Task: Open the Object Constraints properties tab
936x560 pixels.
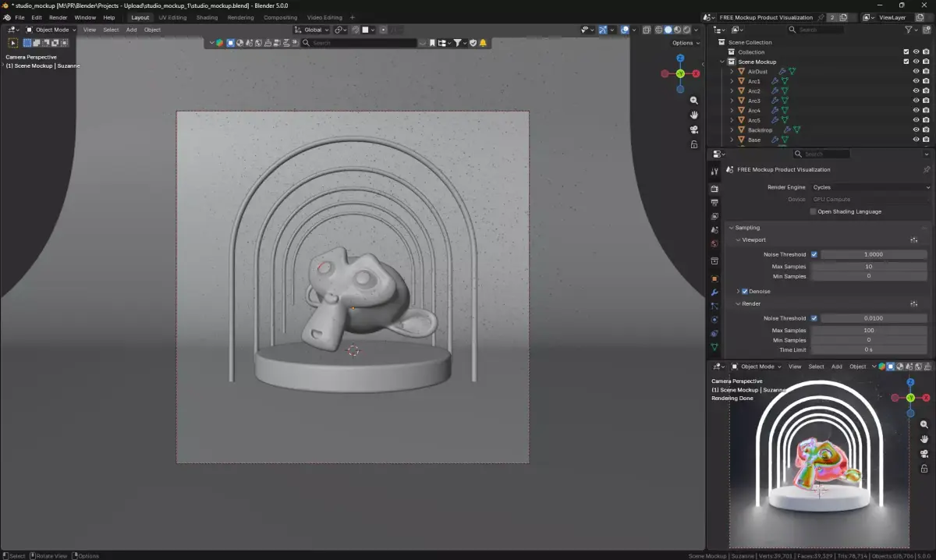Action: pyautogui.click(x=714, y=333)
